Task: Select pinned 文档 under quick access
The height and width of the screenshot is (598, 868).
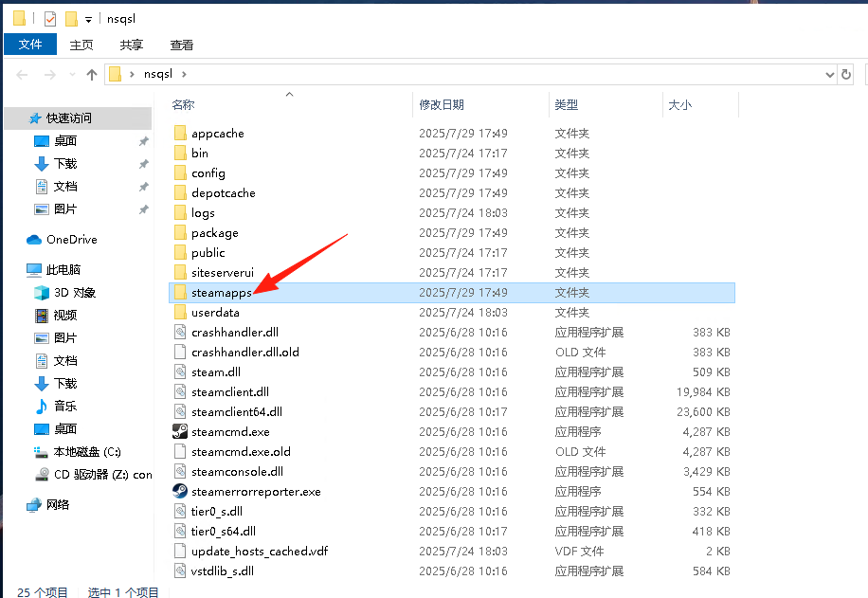Action: [x=65, y=186]
